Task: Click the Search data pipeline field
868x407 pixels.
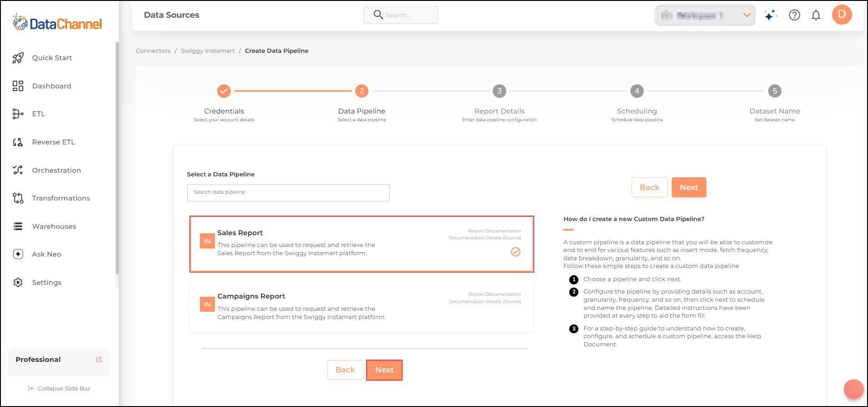Action: point(288,193)
